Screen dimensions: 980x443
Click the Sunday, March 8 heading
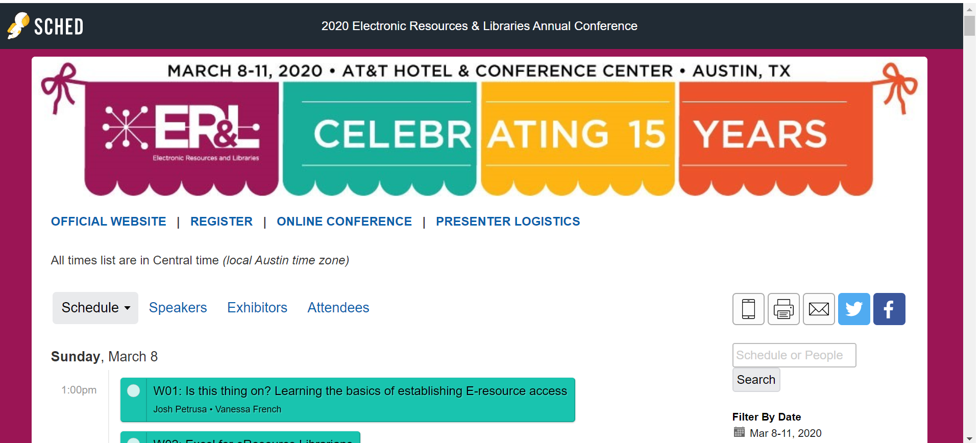pos(104,357)
